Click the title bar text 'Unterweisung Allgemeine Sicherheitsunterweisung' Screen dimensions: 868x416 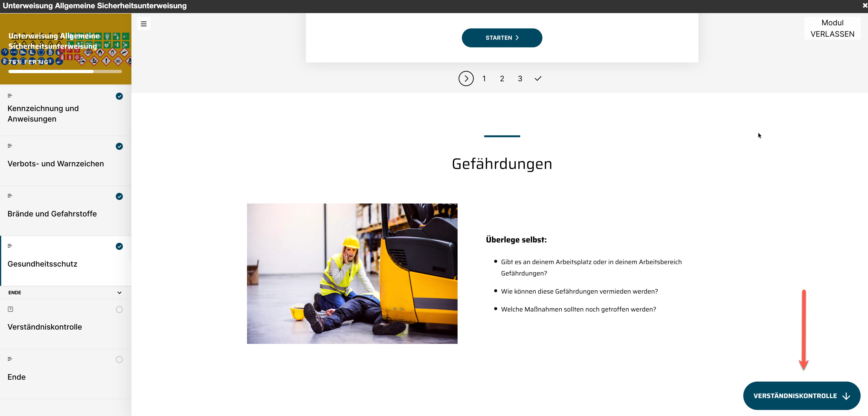tap(95, 6)
